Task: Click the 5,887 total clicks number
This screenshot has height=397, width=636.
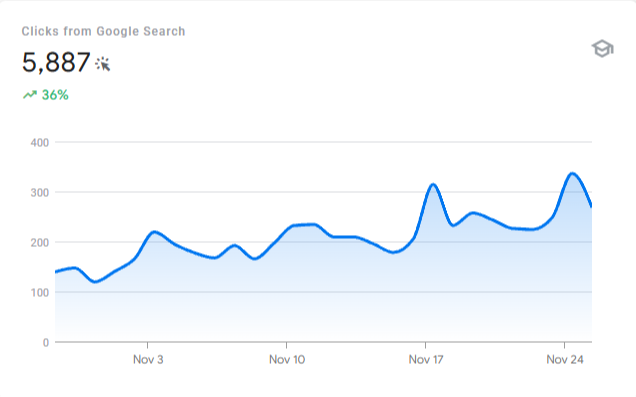Action: coord(56,62)
